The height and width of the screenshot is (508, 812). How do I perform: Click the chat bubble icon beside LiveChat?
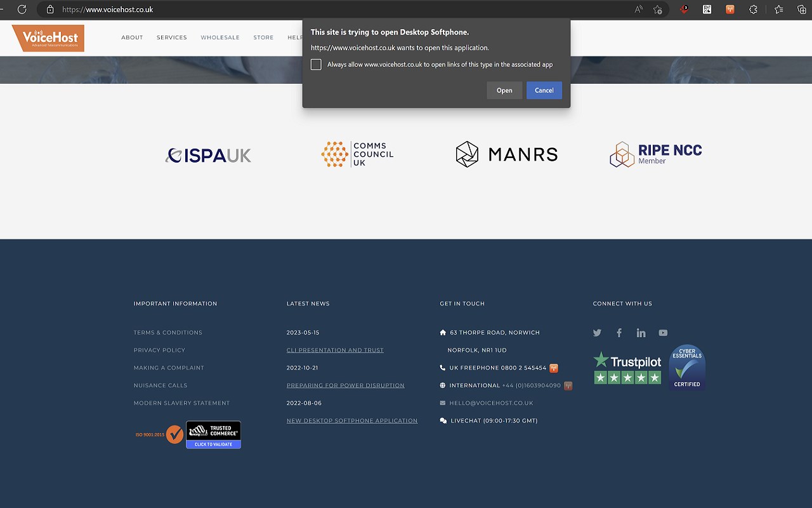point(443,421)
